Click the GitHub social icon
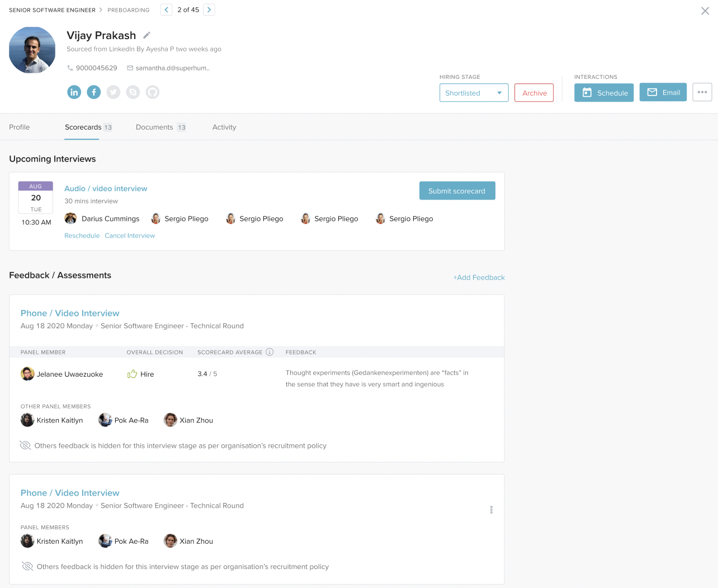The width and height of the screenshot is (718, 588). (153, 92)
